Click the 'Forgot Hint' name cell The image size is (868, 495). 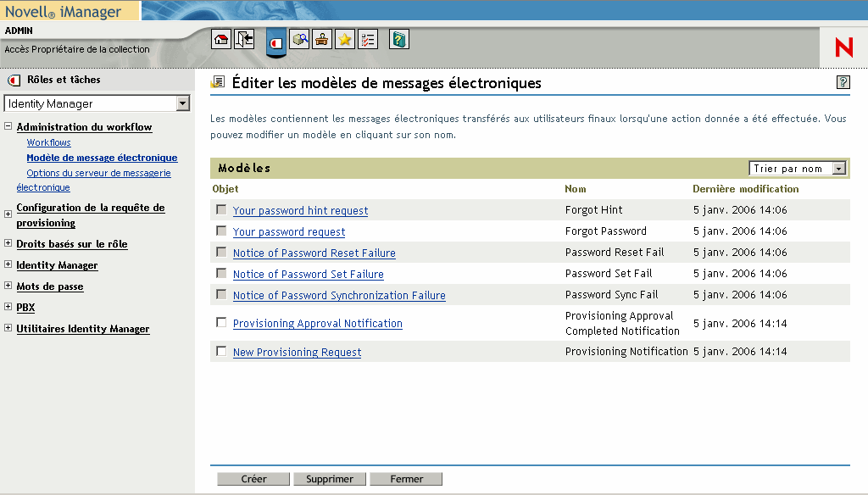coord(594,210)
